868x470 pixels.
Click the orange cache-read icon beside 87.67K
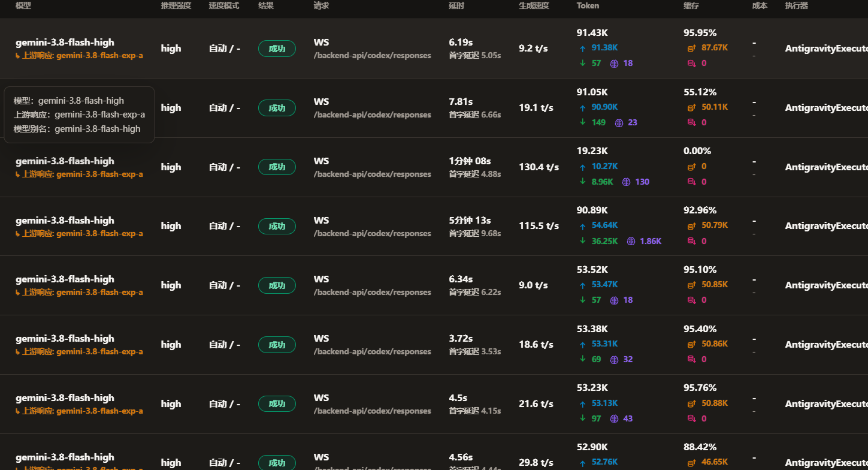[691, 48]
